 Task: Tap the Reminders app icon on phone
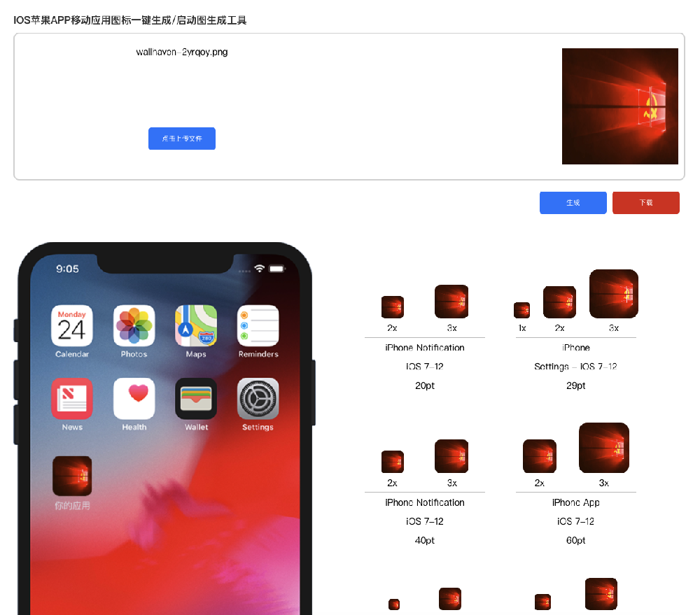click(258, 326)
